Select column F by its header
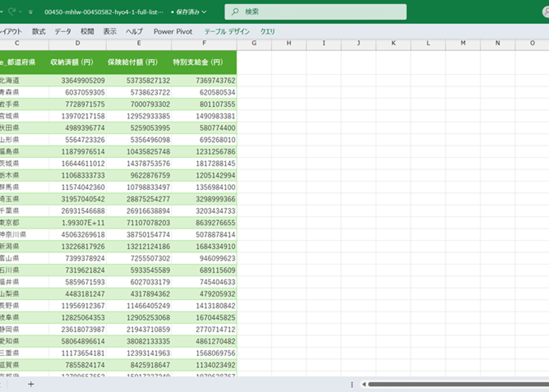The height and width of the screenshot is (392, 549). pyautogui.click(x=204, y=43)
